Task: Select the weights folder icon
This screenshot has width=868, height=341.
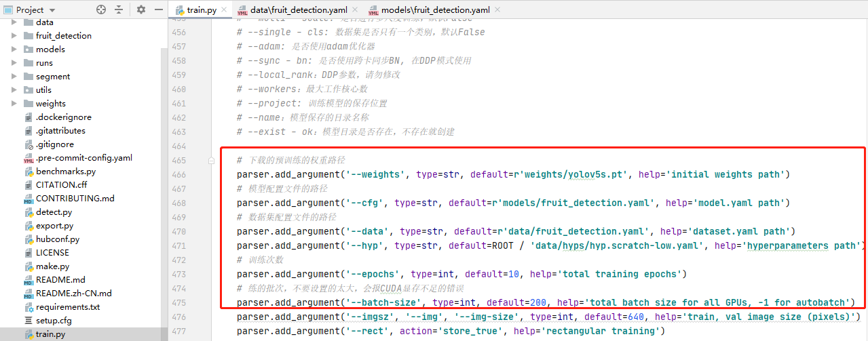Action: (x=28, y=103)
